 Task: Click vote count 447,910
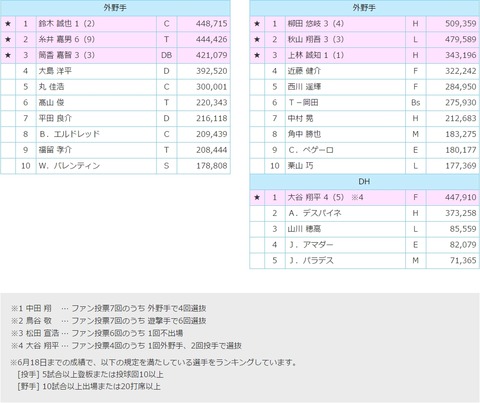pos(461,197)
